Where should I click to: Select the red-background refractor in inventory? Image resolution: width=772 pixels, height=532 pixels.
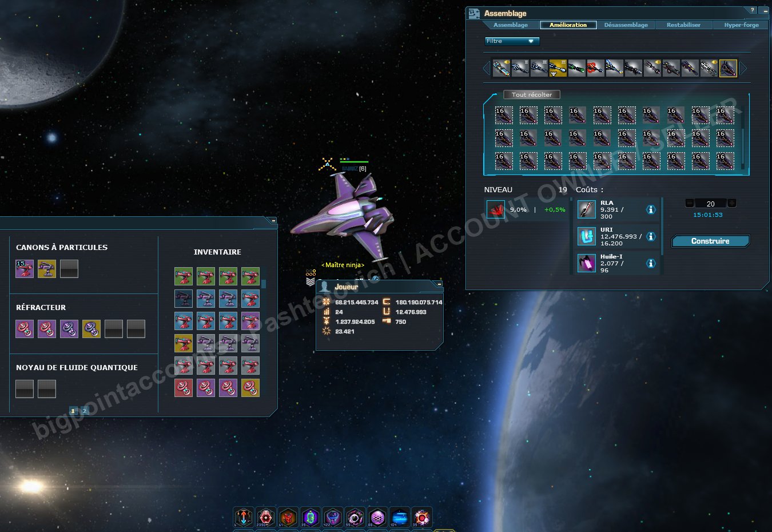[184, 388]
